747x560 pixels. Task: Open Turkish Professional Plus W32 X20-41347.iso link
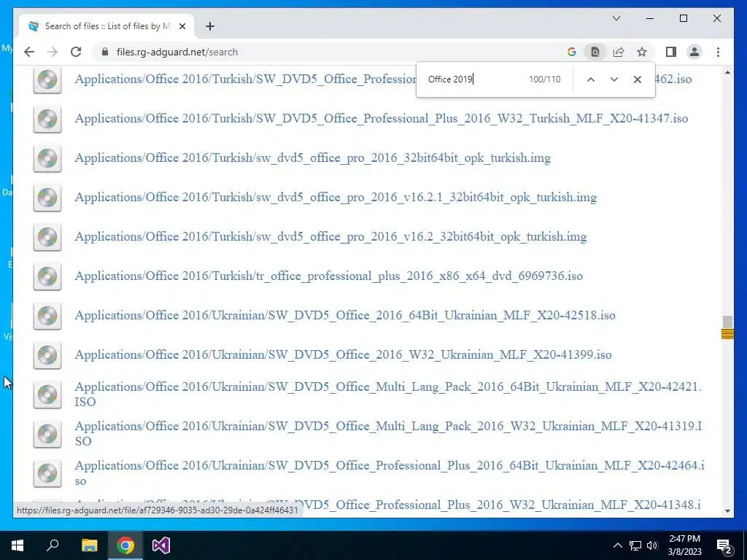381,118
